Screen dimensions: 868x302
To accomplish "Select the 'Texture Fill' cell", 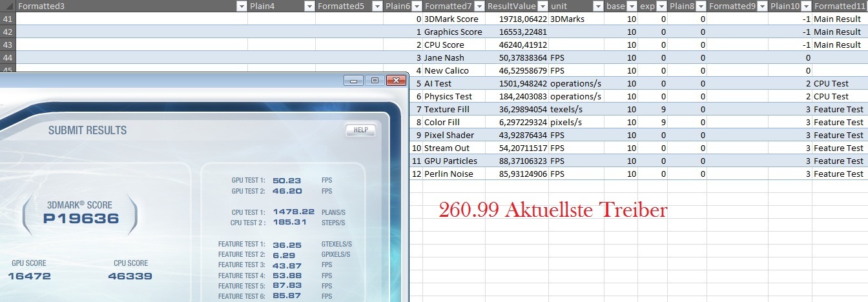I will 454,110.
